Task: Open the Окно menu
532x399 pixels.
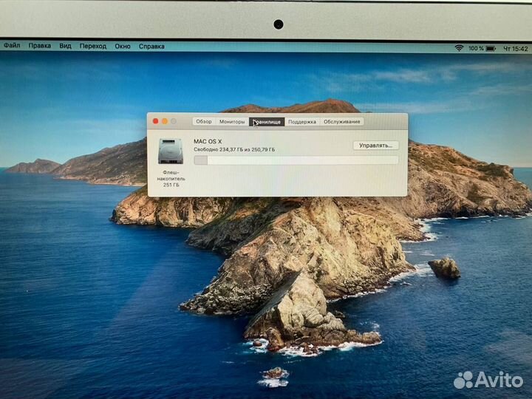Action: [123, 46]
